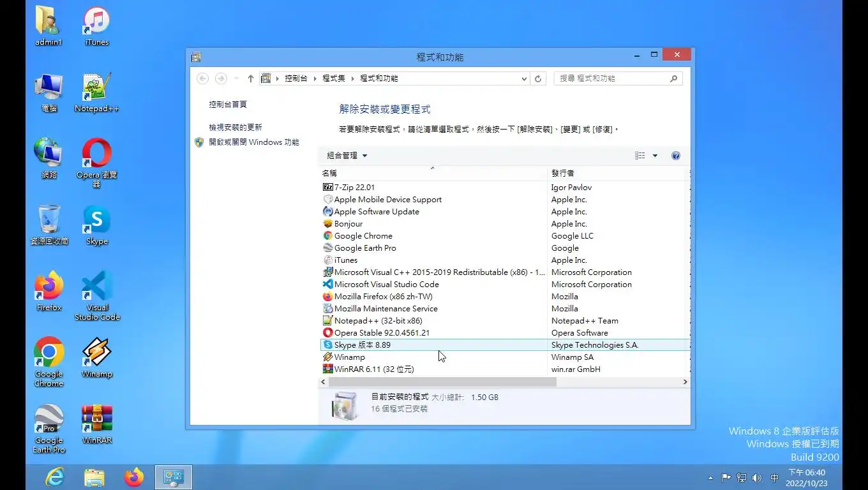Viewport: 868px width, 490px height.
Task: Select the Winamp desktop shortcut
Action: pyautogui.click(x=97, y=358)
